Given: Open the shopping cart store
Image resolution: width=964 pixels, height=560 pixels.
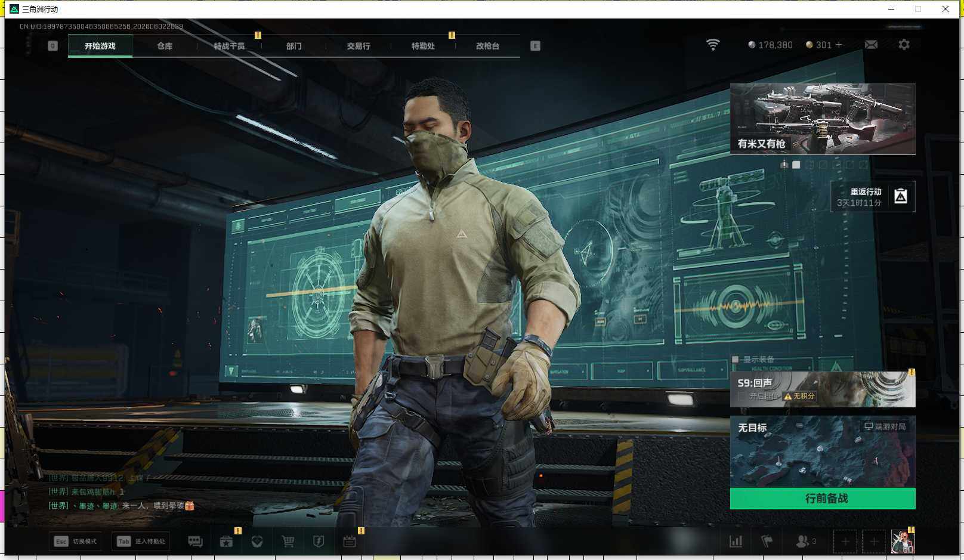Looking at the screenshot, I should (288, 541).
